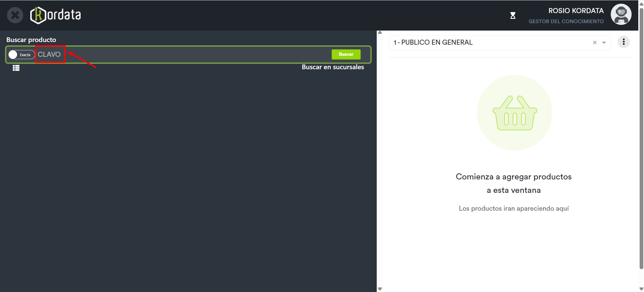Click the scroll-up arrow of the product panel
This screenshot has height=292, width=644.
(380, 33)
